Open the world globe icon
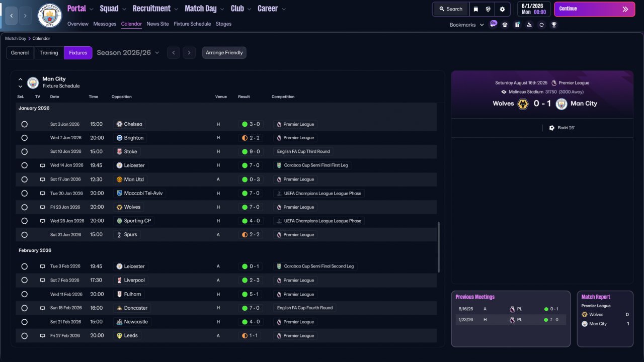 coord(488,9)
